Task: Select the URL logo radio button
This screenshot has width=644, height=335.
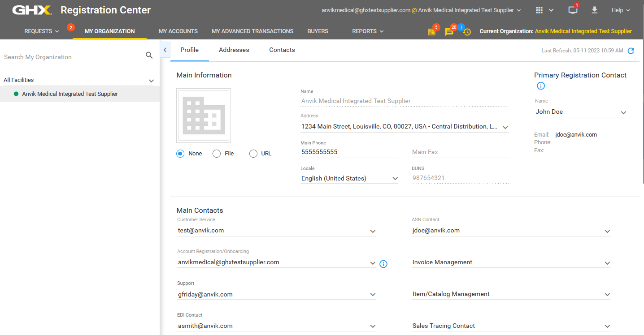Action: coord(253,154)
